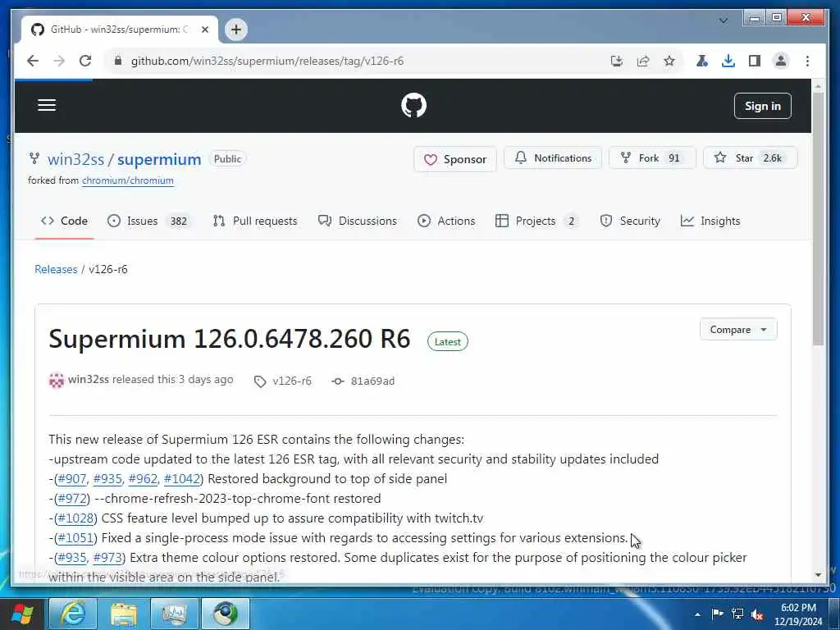The height and width of the screenshot is (630, 840).
Task: Open the Chrome Labs flask icon
Action: coord(702,61)
